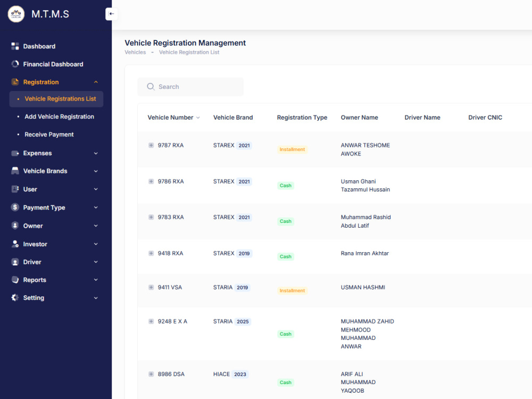Expand the Driver menu chevron

pos(96,262)
